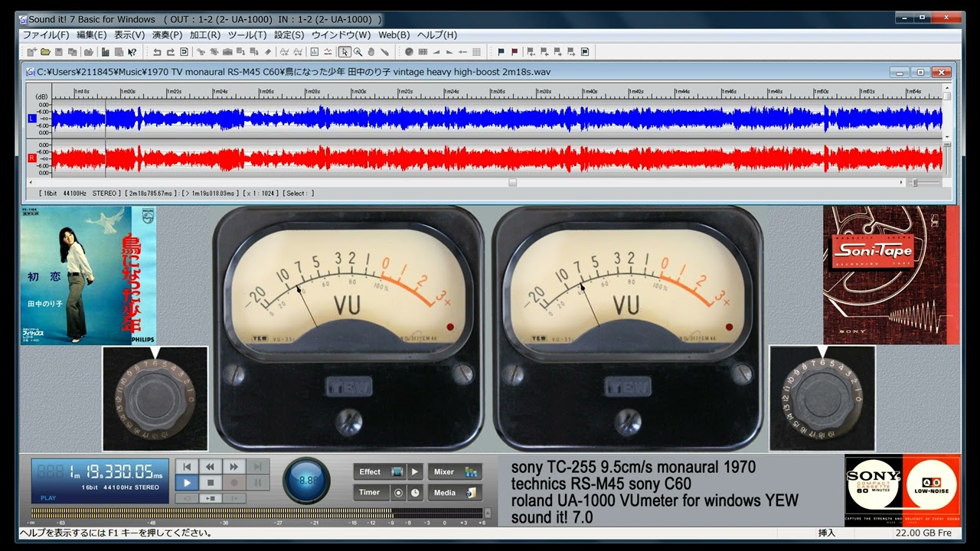Click the Timer button

coord(371,493)
